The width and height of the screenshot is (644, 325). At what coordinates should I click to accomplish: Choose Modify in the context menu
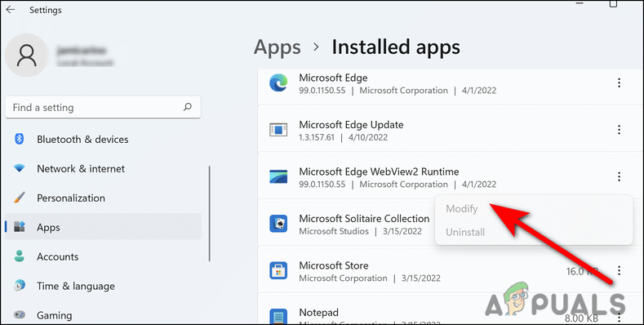click(x=462, y=209)
